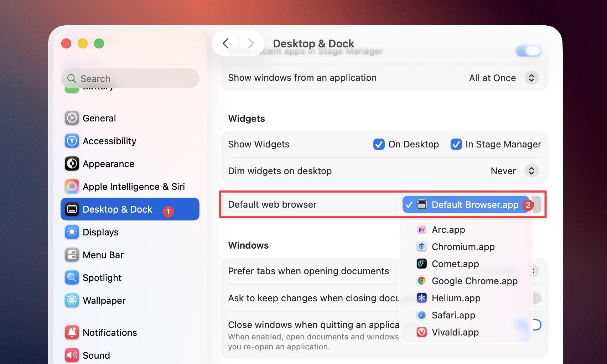Click the Windows section heading
This screenshot has height=364, width=607.
(248, 245)
